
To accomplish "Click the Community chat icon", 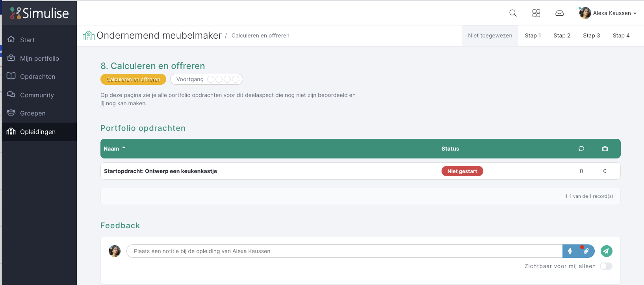I will [11, 95].
